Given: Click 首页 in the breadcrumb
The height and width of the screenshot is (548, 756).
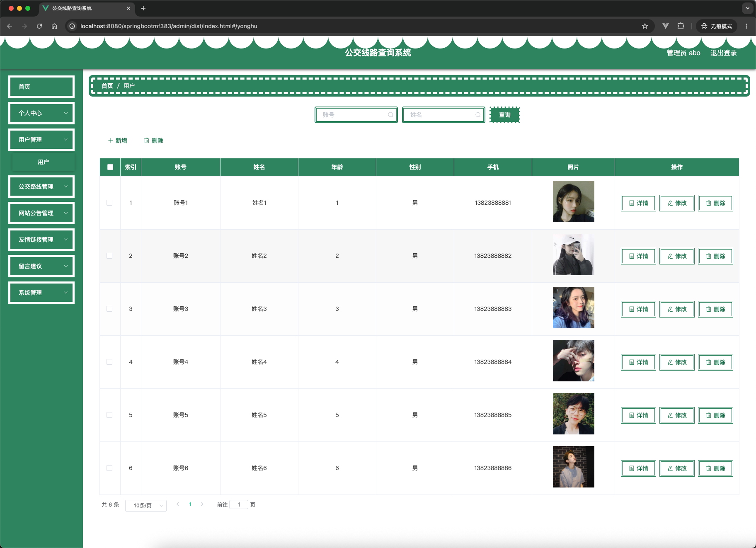Looking at the screenshot, I should point(107,86).
